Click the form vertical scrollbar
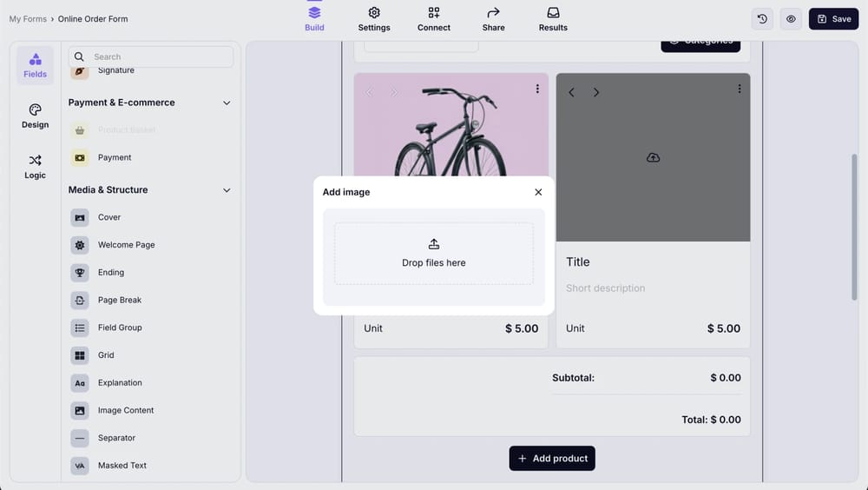The image size is (868, 490). coord(854,228)
